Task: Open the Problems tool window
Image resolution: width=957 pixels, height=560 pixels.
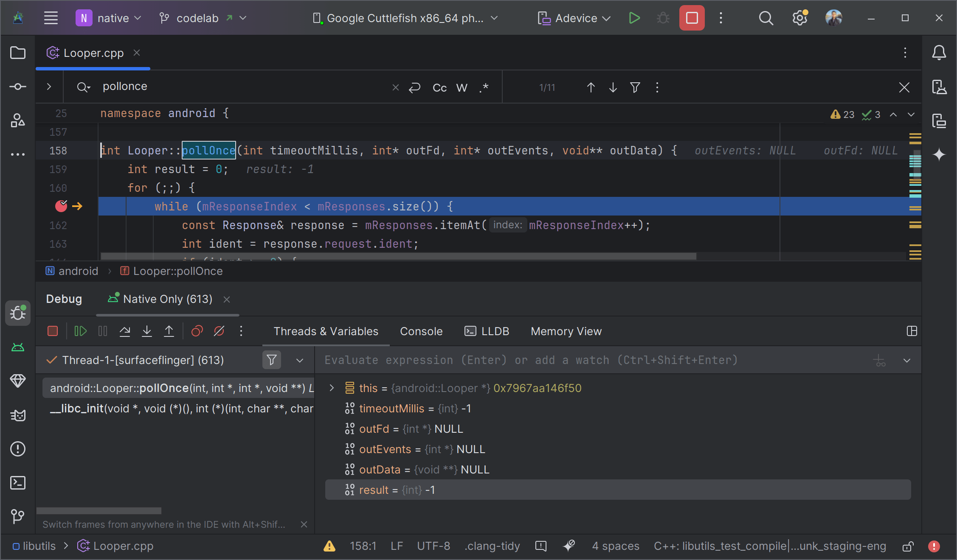Action: pos(18,449)
